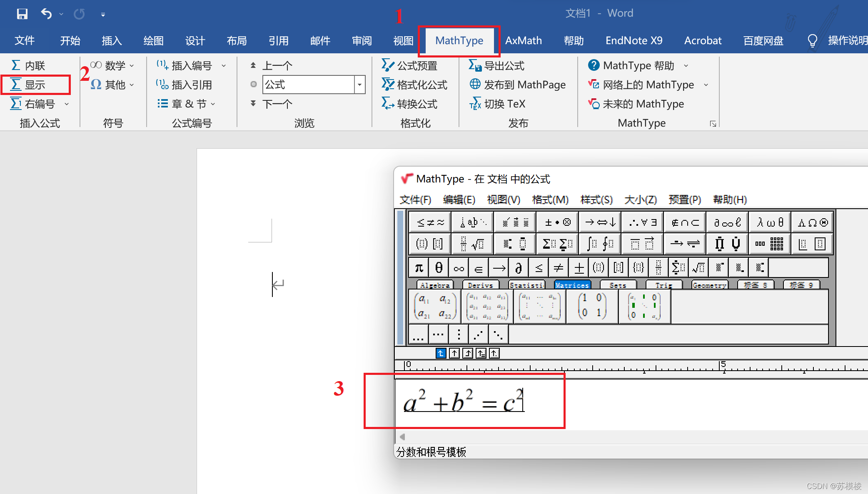Click the 公式预置 icon
Screen dimensions: 868x494
tap(388, 65)
